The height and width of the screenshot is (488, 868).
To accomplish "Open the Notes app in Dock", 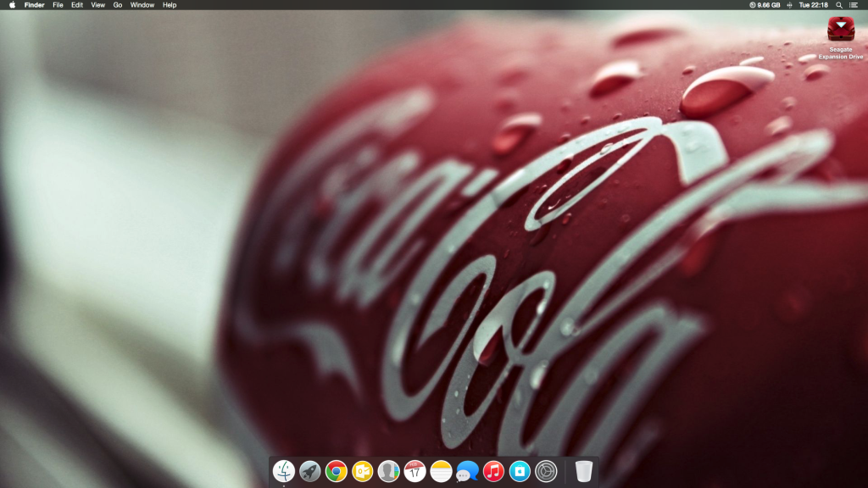I will click(x=441, y=471).
